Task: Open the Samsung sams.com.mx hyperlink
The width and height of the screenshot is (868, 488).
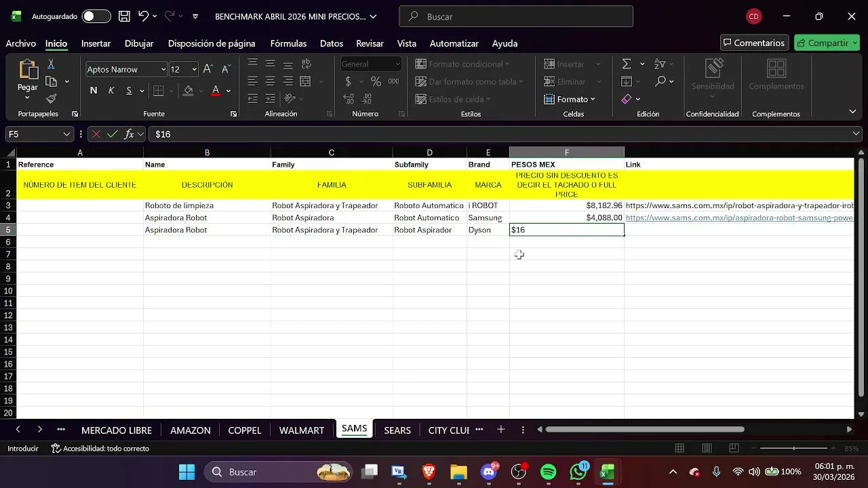Action: (x=739, y=218)
